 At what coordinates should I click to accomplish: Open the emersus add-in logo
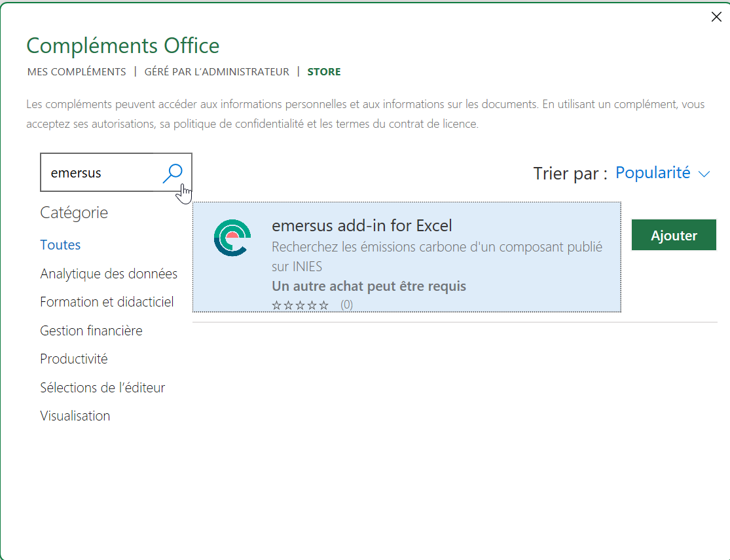232,238
